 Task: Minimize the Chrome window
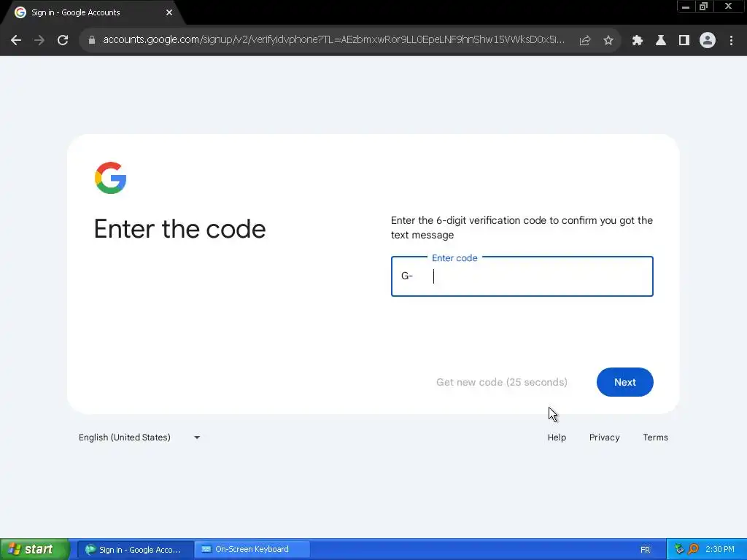pyautogui.click(x=686, y=7)
